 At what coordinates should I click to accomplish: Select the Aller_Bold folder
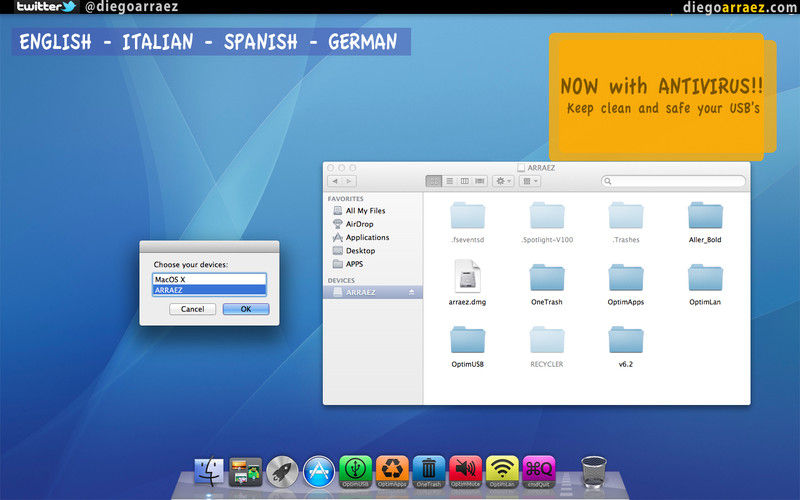pyautogui.click(x=705, y=222)
